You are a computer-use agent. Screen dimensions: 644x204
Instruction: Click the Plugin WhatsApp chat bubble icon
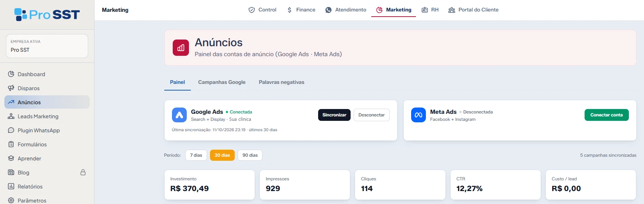click(11, 130)
